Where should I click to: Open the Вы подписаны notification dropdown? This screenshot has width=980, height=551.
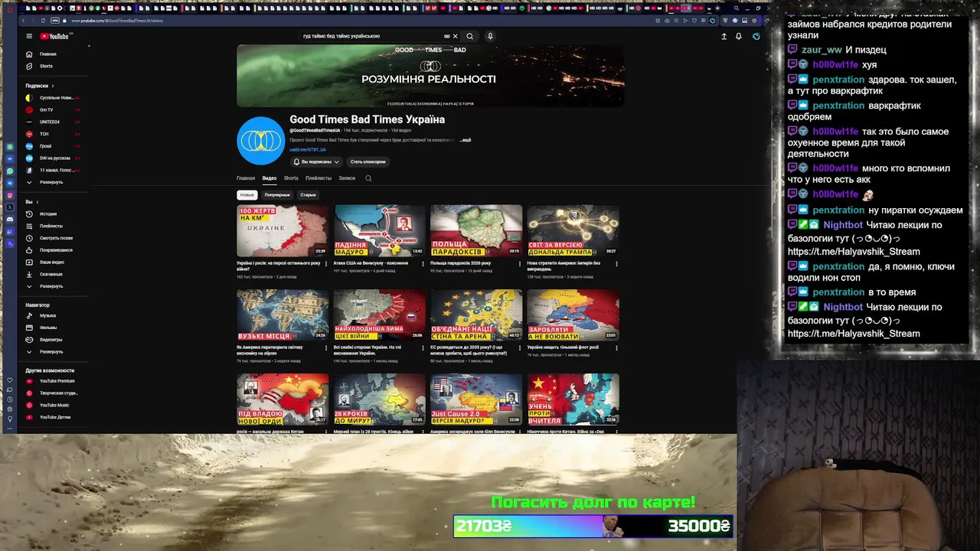click(316, 162)
